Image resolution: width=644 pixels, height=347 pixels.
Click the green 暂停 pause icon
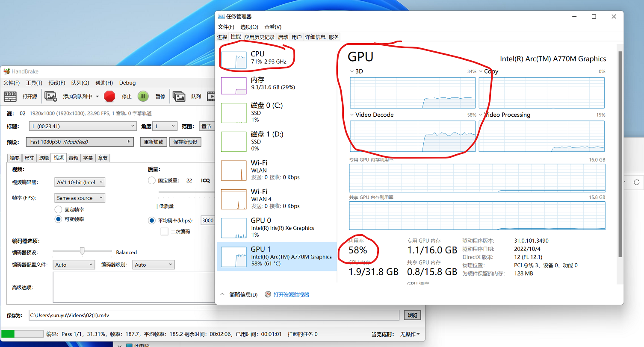coord(143,97)
